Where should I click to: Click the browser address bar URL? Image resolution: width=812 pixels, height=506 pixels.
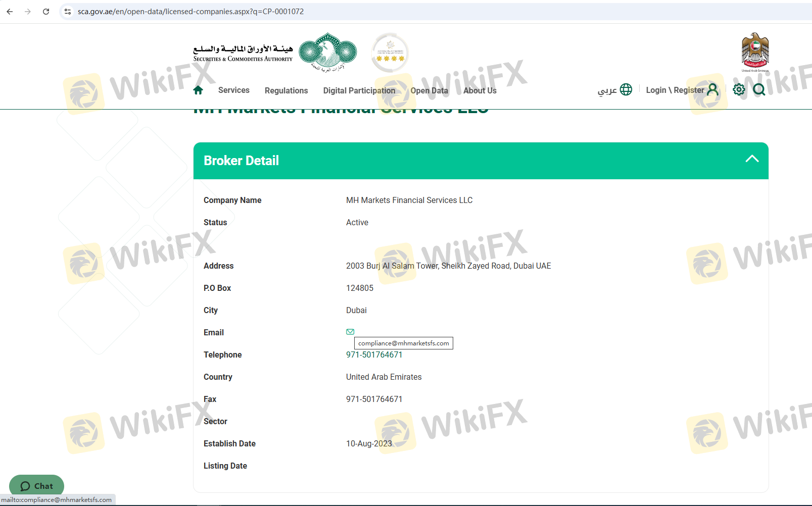click(x=190, y=12)
